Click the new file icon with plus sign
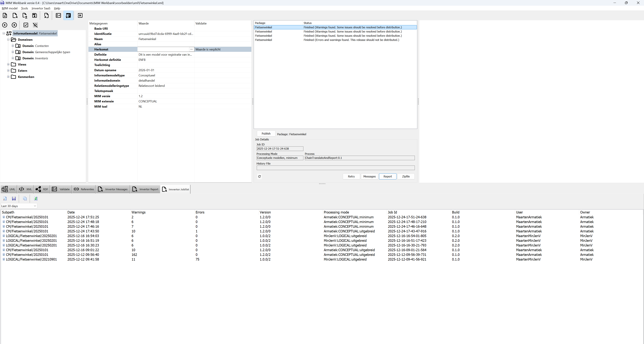This screenshot has height=344, width=644. tap(5, 15)
